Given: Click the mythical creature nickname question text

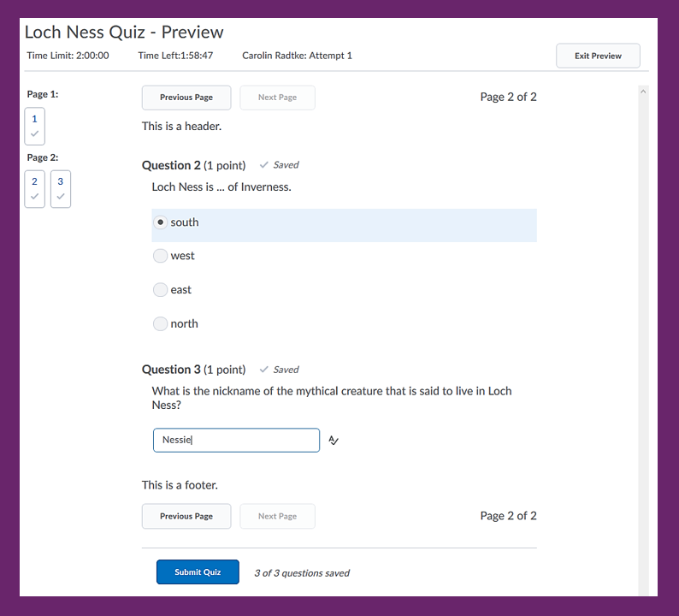Looking at the screenshot, I should click(x=332, y=398).
